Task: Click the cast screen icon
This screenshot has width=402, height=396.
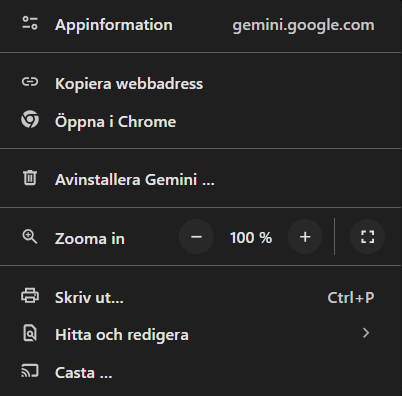Action: pos(30,371)
